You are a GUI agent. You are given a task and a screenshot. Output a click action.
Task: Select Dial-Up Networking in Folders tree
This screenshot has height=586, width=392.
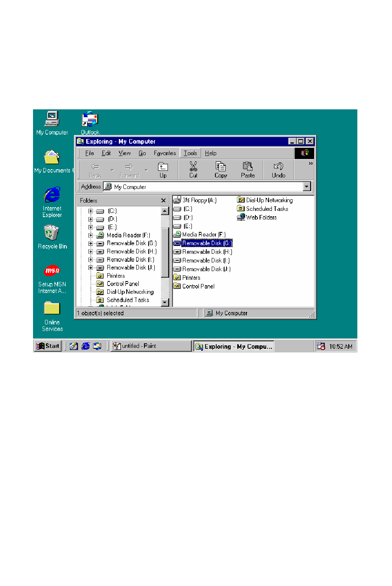[x=125, y=292]
